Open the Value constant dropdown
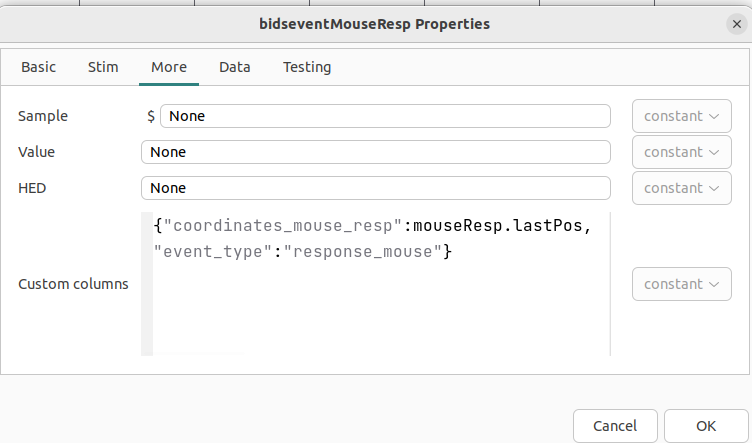 (682, 152)
